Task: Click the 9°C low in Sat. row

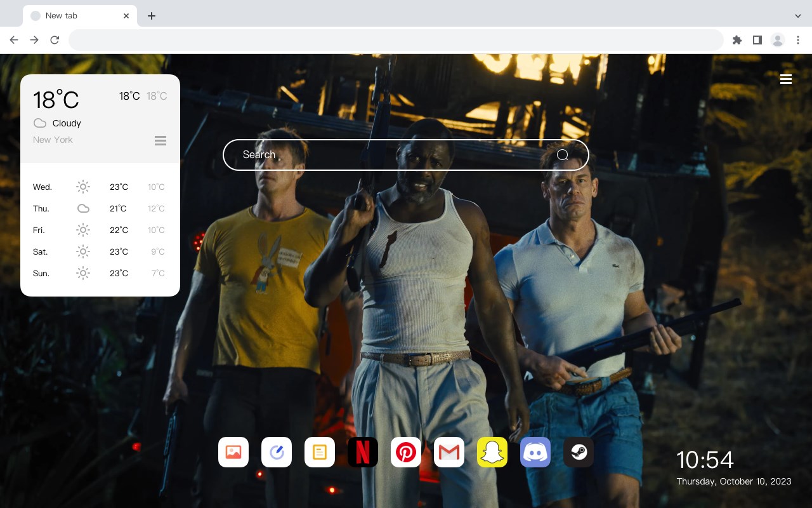Action: [158, 251]
